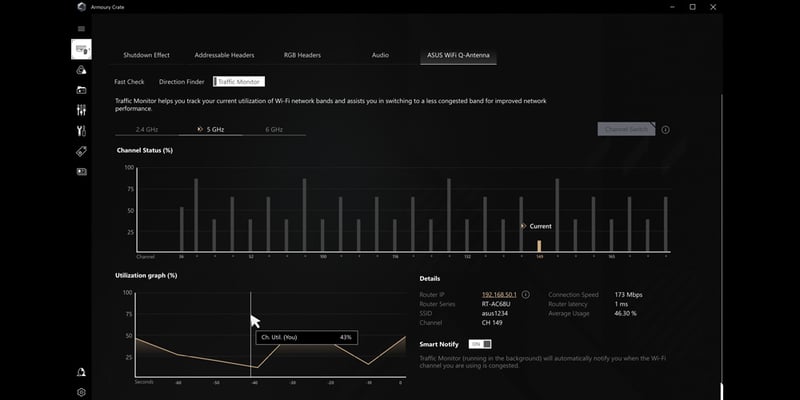Click the highlighted channel 149 bar
This screenshot has width=800, height=400.
tap(539, 246)
